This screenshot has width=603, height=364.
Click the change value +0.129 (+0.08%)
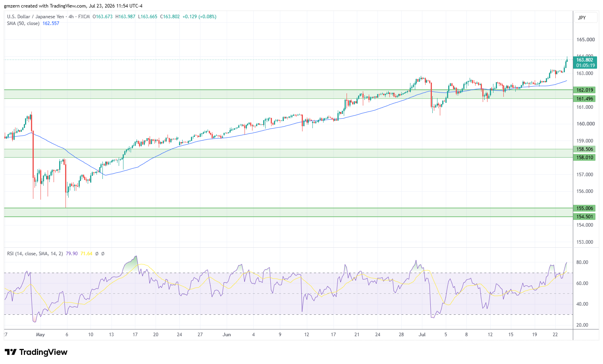tap(199, 17)
